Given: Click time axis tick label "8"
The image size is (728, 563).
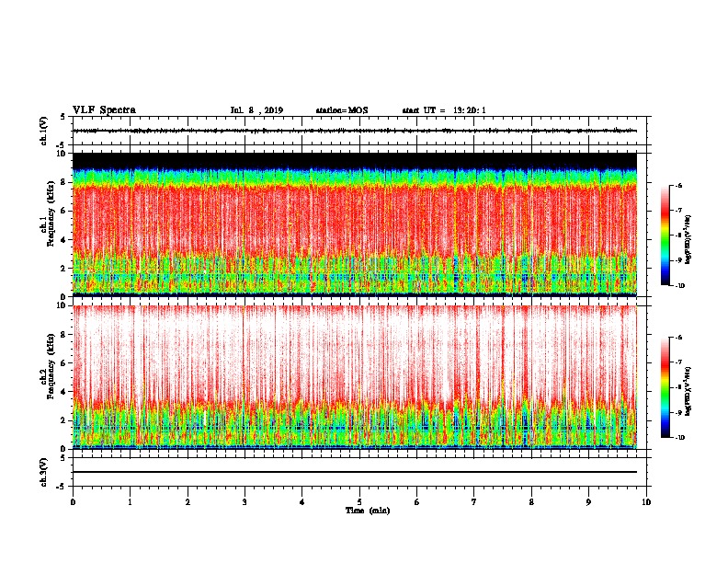Looking at the screenshot, I should coord(531,502).
